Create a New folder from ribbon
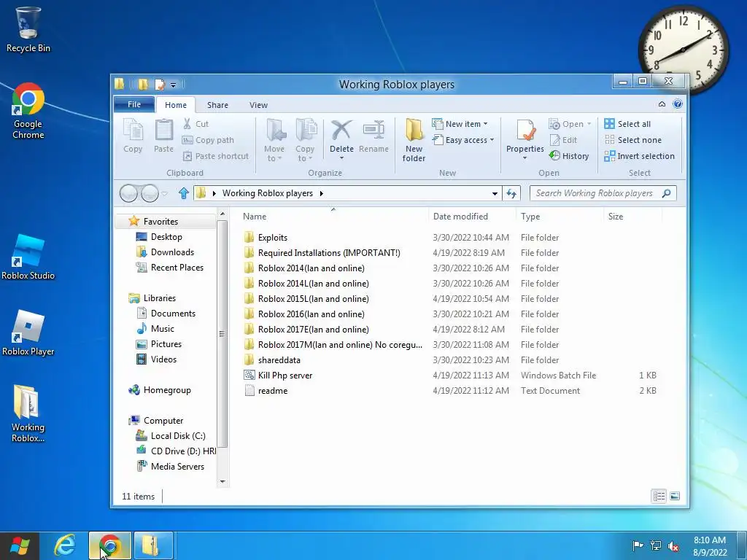This screenshot has width=747, height=560. click(414, 140)
